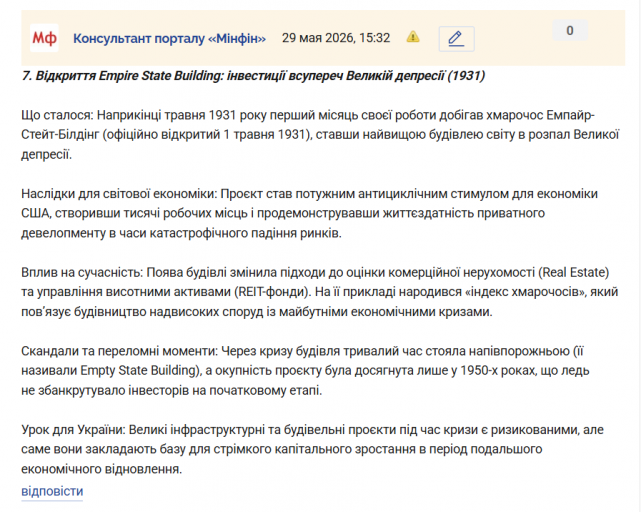Click the yellow warning triangle icon
Viewport: 641px width, 512px height.
pyautogui.click(x=413, y=37)
